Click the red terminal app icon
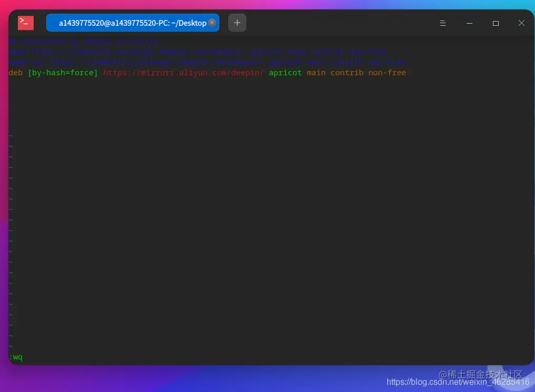 click(26, 23)
